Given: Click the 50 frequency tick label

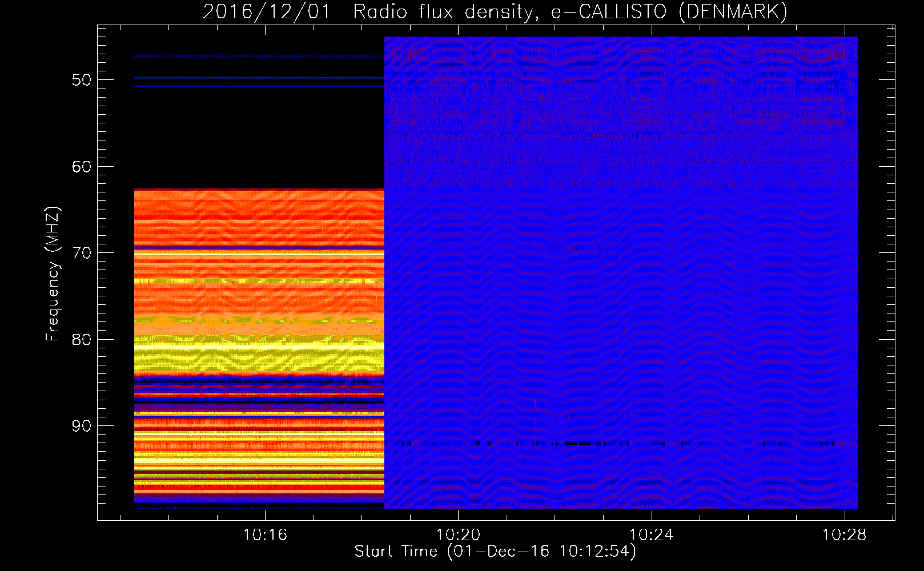Looking at the screenshot, I should coord(82,80).
